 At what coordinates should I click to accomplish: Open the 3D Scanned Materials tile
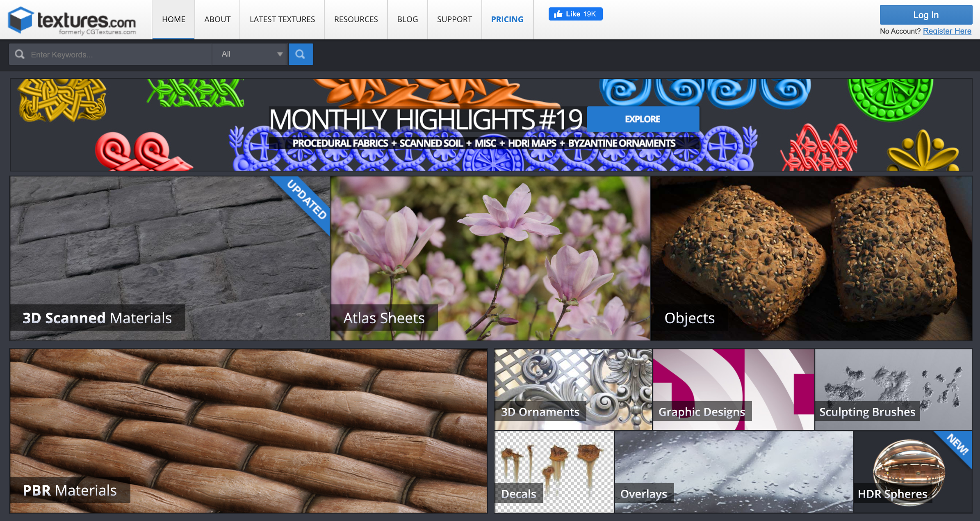pyautogui.click(x=169, y=258)
